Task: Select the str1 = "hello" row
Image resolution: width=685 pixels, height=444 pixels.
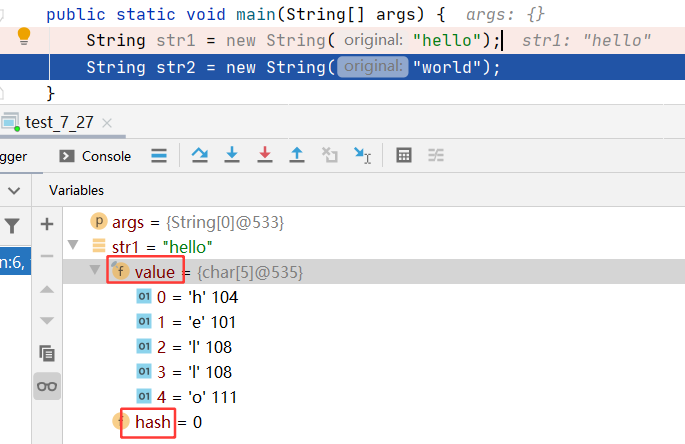Action: click(374, 247)
